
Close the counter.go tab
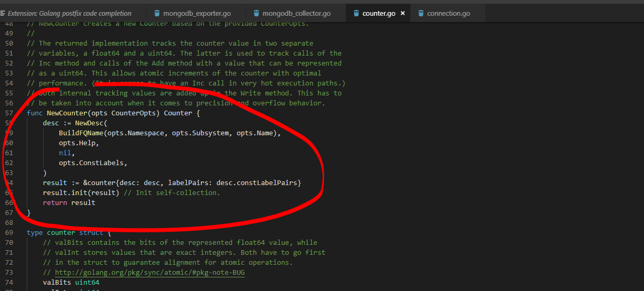coord(403,13)
